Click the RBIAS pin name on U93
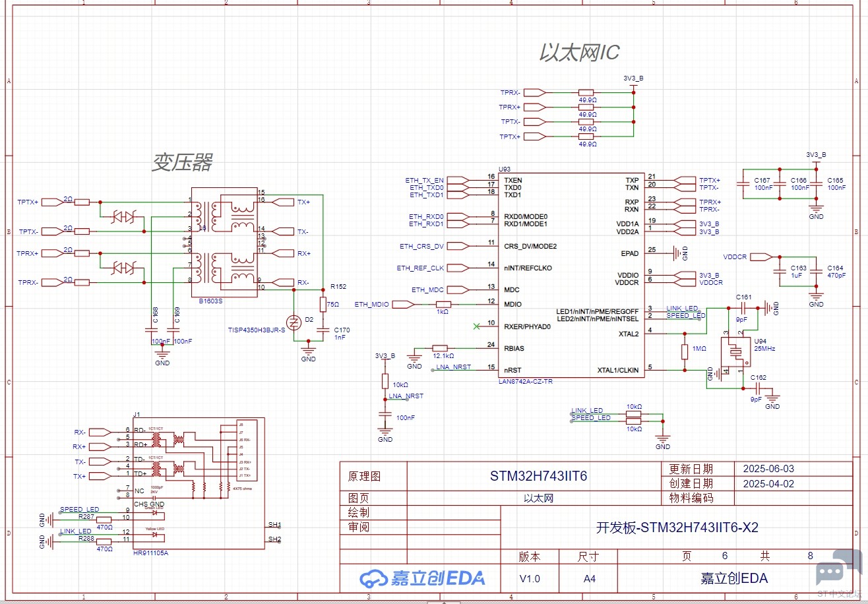This screenshot has height=604, width=868. pyautogui.click(x=514, y=348)
